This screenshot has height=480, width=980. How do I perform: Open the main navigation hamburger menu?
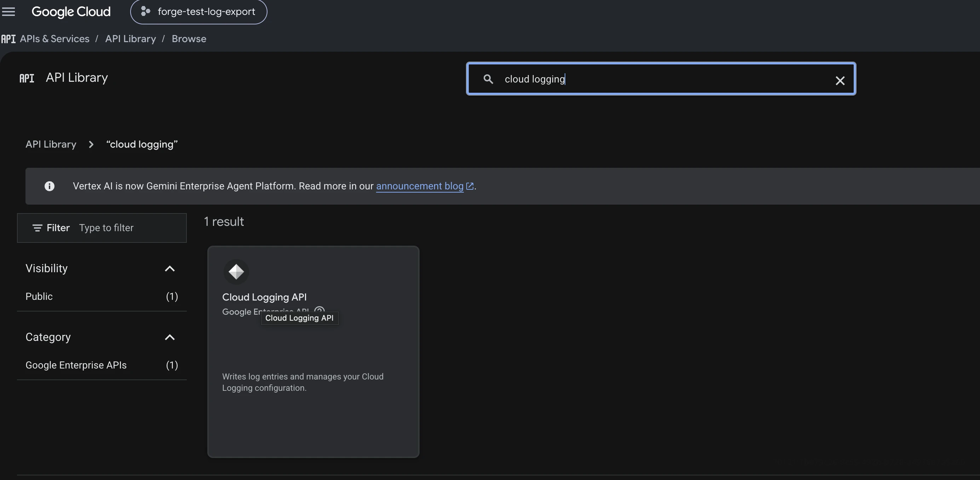coord(8,12)
